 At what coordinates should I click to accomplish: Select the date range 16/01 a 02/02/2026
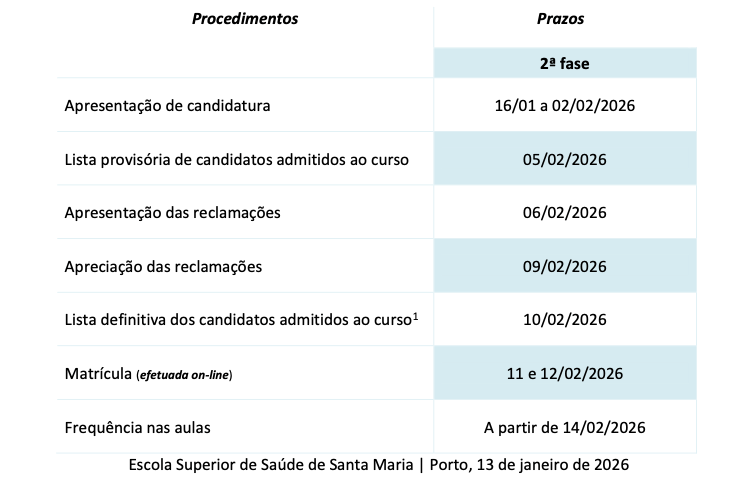coord(565,105)
